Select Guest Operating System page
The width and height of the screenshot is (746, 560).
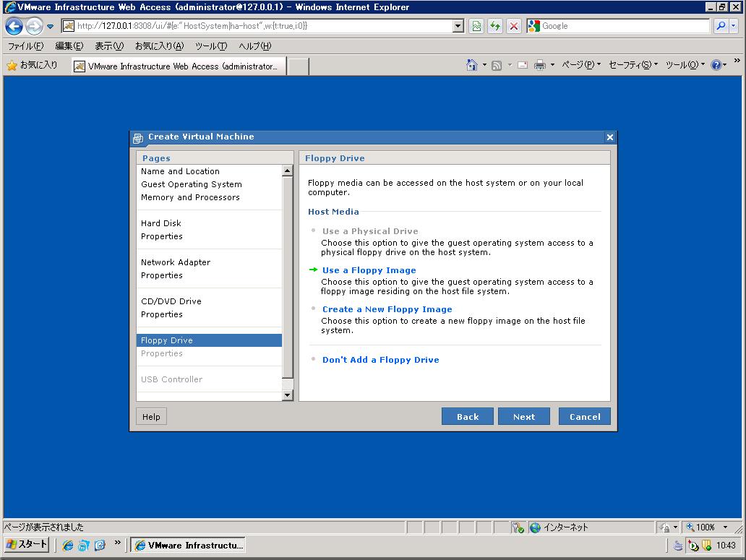192,184
